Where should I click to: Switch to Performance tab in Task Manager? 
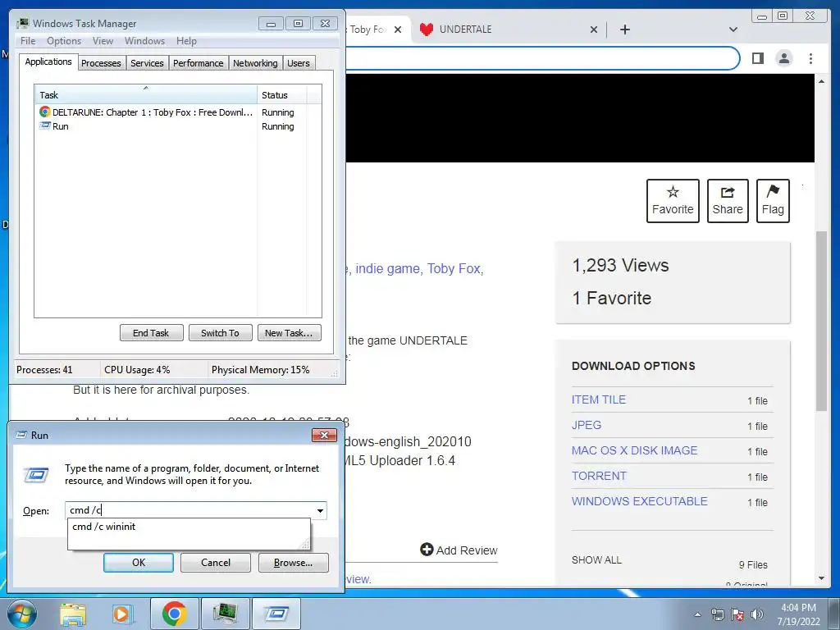coord(199,63)
